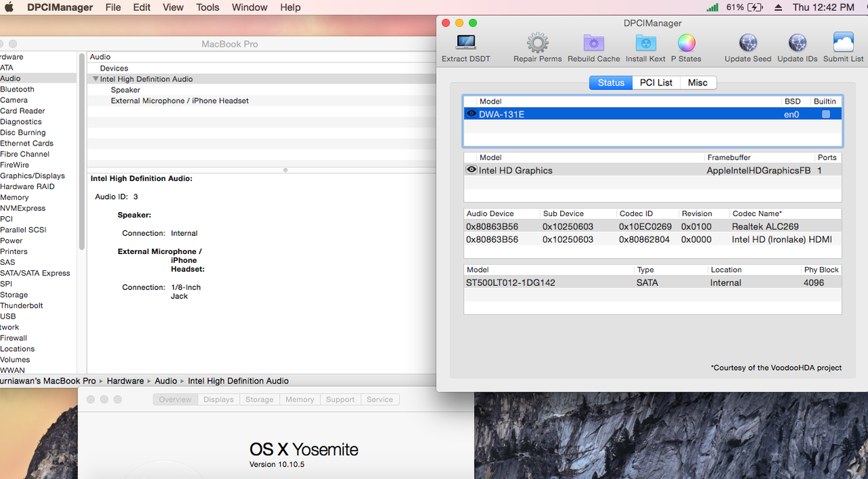The image size is (868, 479).
Task: Click the Rebuild Cache folder icon
Action: pyautogui.click(x=593, y=43)
